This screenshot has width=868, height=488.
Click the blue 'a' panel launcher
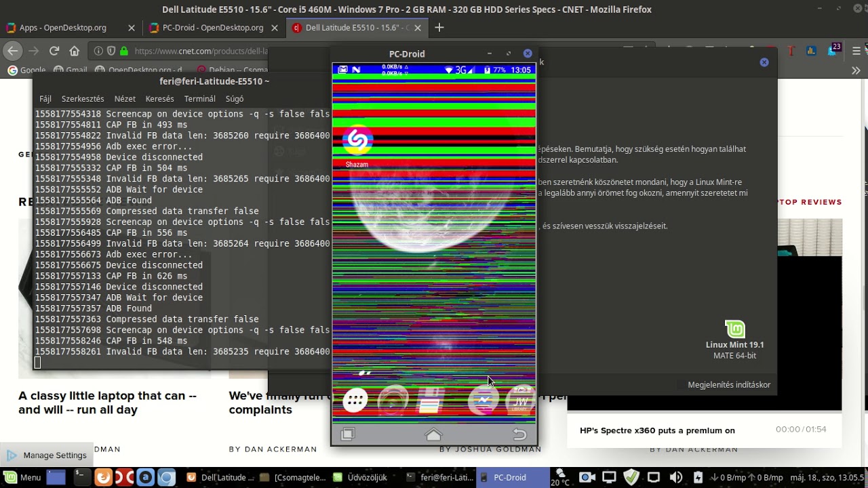(145, 478)
